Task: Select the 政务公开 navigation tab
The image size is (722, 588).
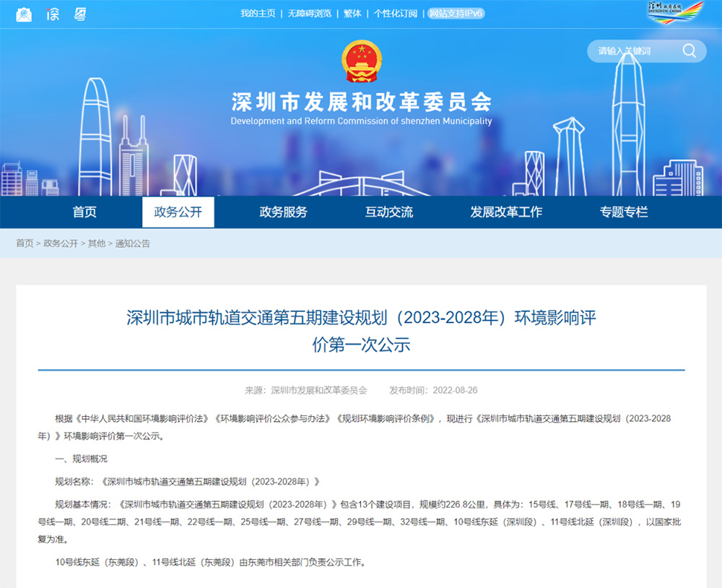Action: [x=178, y=212]
